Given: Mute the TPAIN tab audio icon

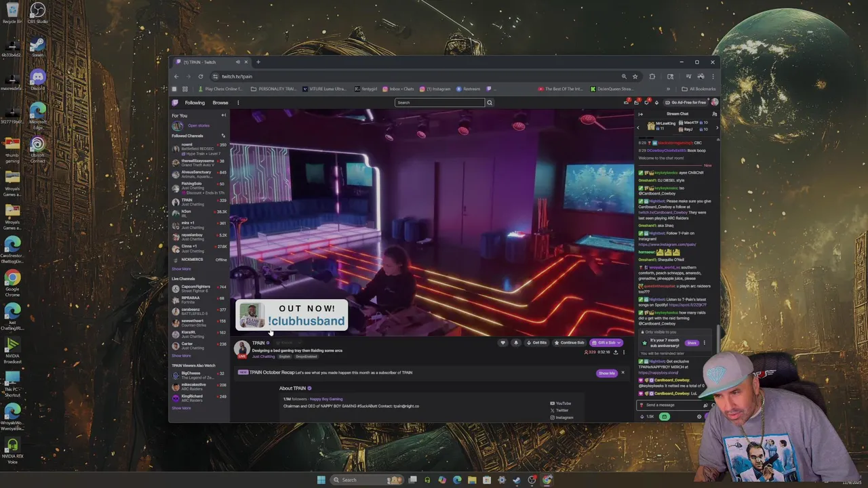Looking at the screenshot, I should pyautogui.click(x=238, y=62).
